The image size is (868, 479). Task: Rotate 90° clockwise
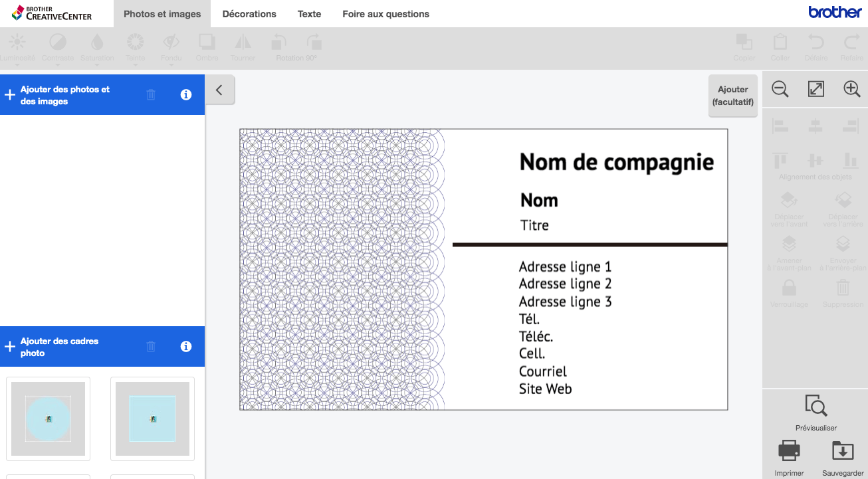click(x=314, y=43)
